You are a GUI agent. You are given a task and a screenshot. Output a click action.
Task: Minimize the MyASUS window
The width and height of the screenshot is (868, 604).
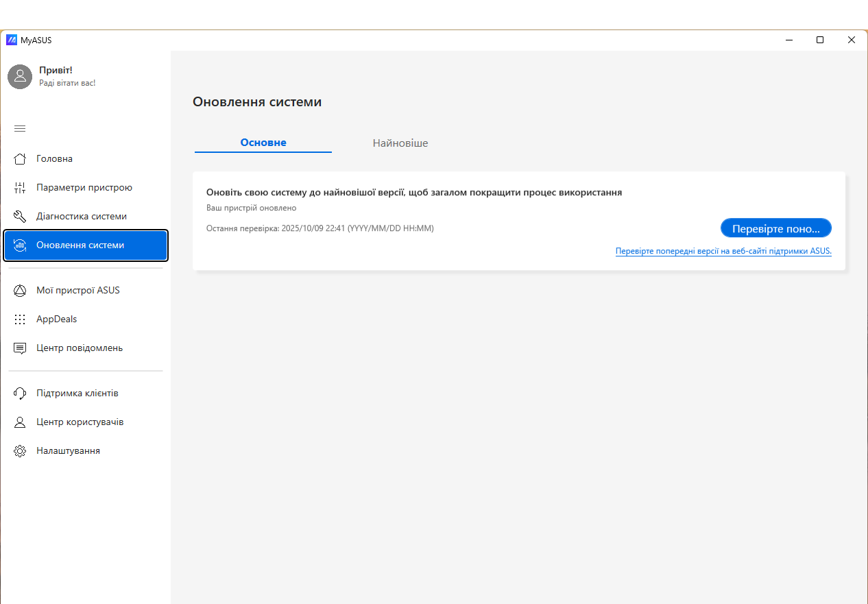(x=788, y=40)
